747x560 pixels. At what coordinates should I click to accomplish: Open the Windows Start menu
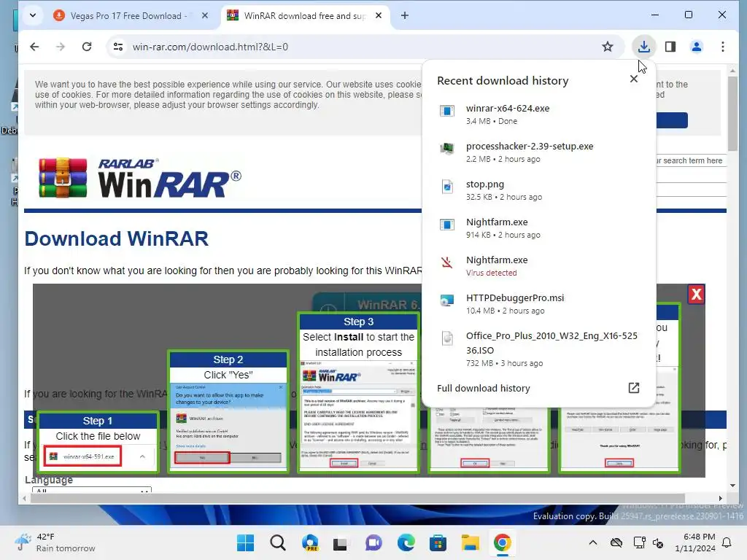(x=246, y=542)
